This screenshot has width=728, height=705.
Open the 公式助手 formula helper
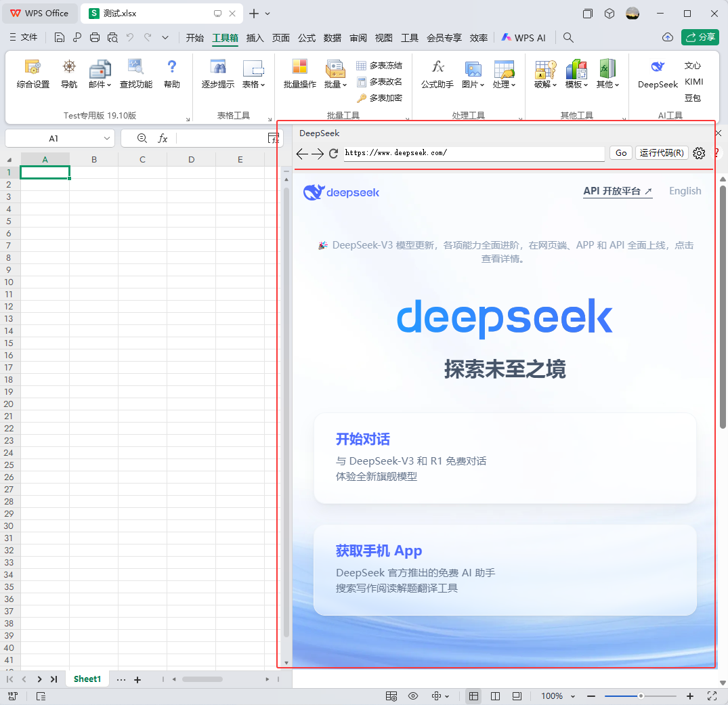(x=437, y=74)
